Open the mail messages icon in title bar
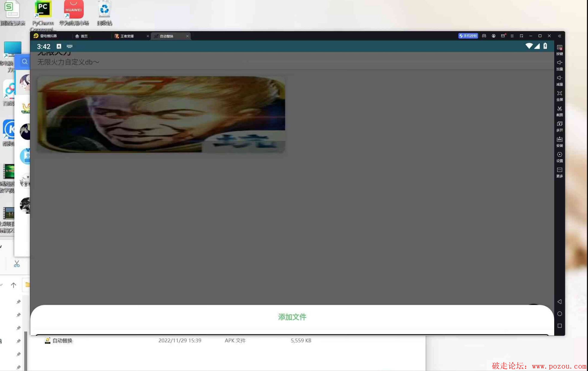 (503, 36)
